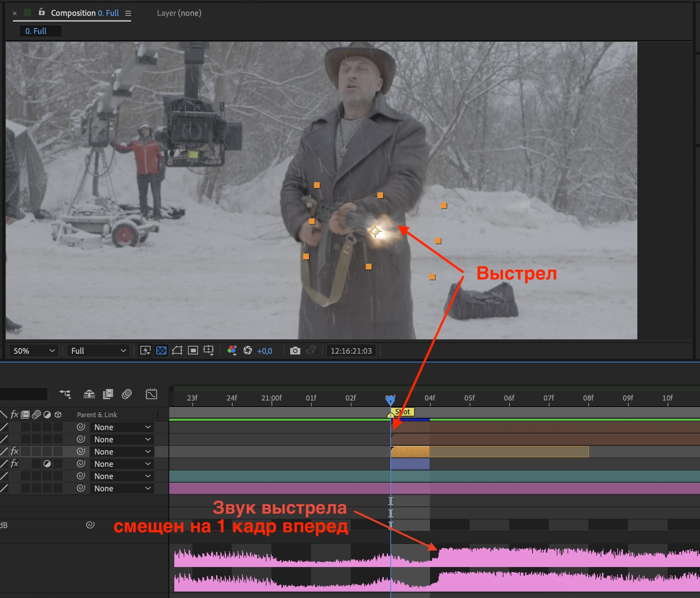Select the Composition 0. Full tab

pos(85,13)
